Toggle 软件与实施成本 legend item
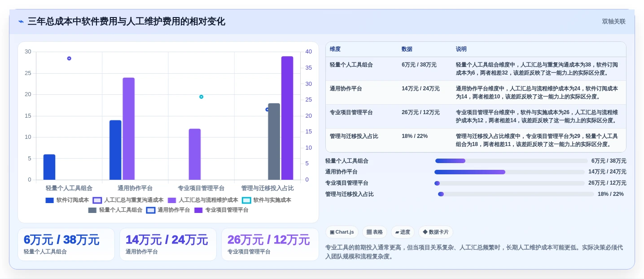Image resolution: width=644 pixels, height=279 pixels. pos(267,200)
